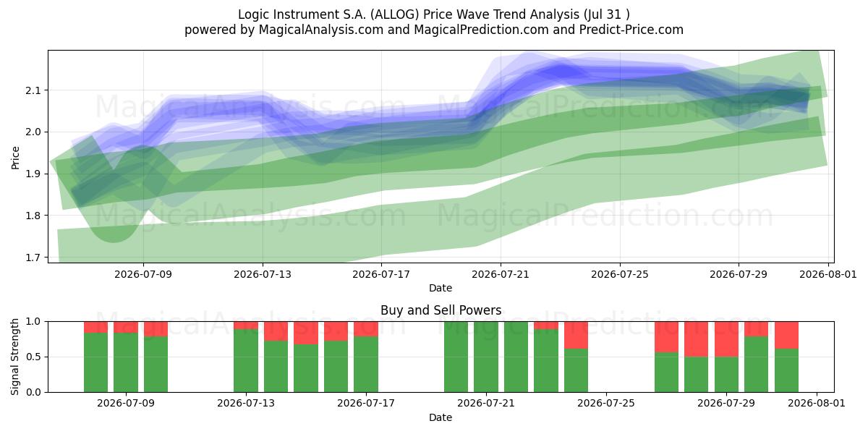The width and height of the screenshot is (868, 434).
Task: Click bar chart date tick 2026-07-21
Action: [486, 404]
